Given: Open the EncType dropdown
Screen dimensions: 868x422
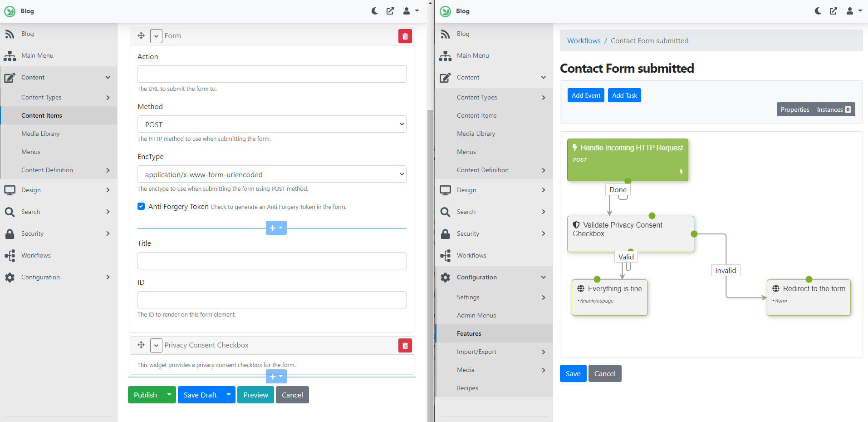Looking at the screenshot, I should 272,174.
